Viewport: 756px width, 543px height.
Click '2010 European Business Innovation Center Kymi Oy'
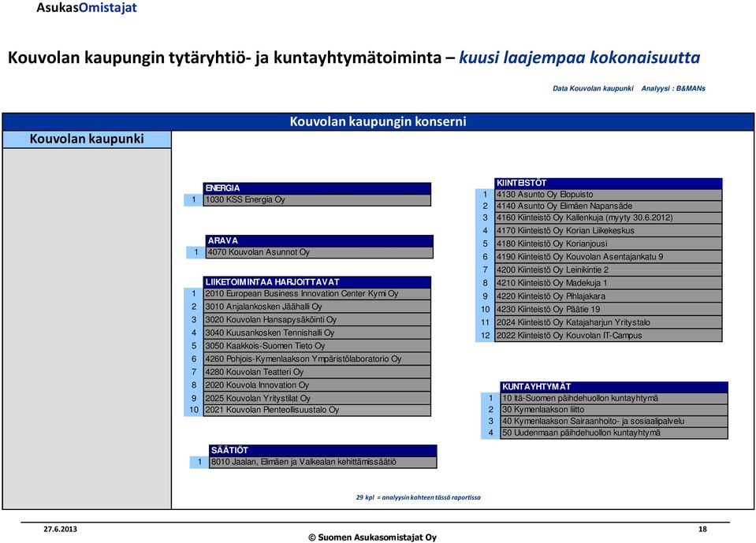[x=317, y=293]
